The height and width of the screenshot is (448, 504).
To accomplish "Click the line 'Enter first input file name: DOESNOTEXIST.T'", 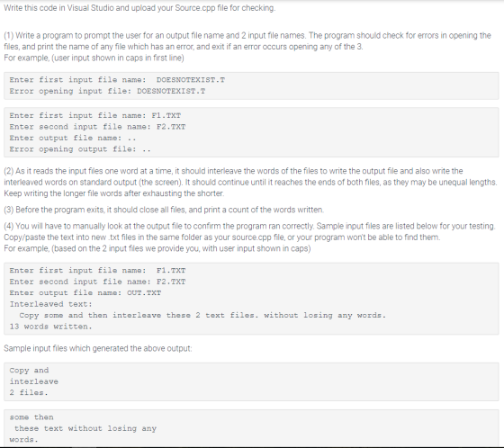I will pyautogui.click(x=117, y=80).
